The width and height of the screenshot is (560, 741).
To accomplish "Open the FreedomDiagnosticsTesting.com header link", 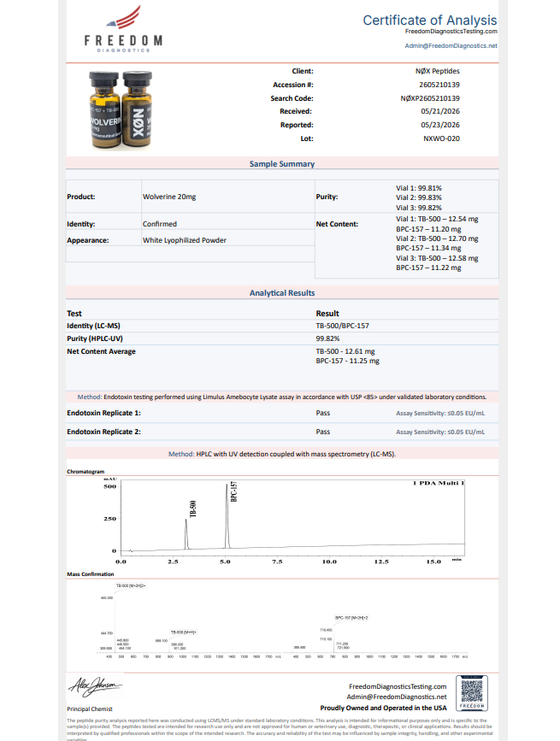I will pyautogui.click(x=451, y=31).
